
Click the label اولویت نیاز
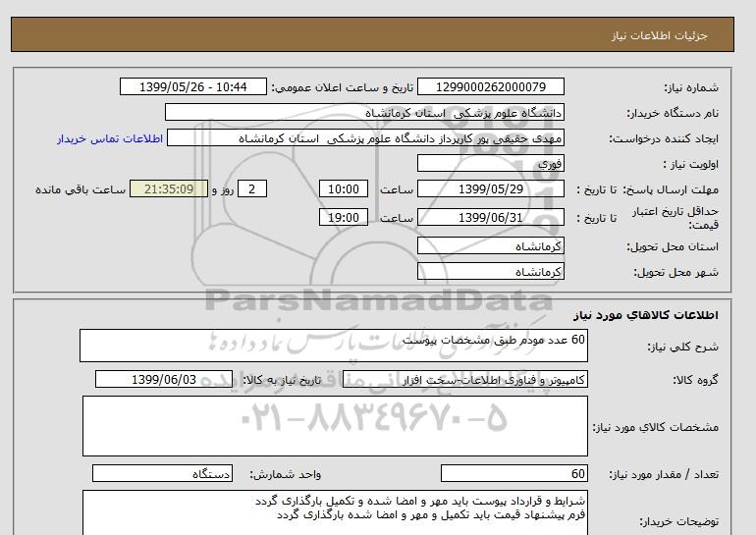[691, 164]
